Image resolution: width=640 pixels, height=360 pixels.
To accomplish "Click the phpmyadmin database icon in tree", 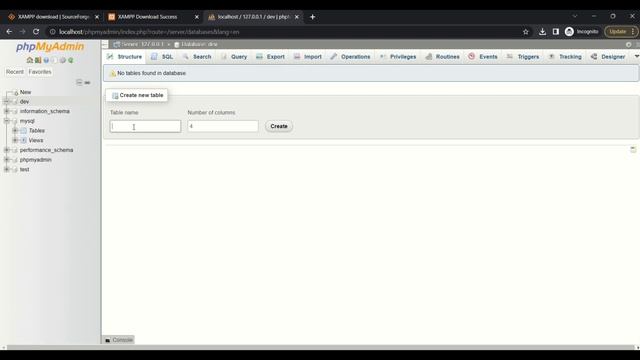I will click(15, 160).
